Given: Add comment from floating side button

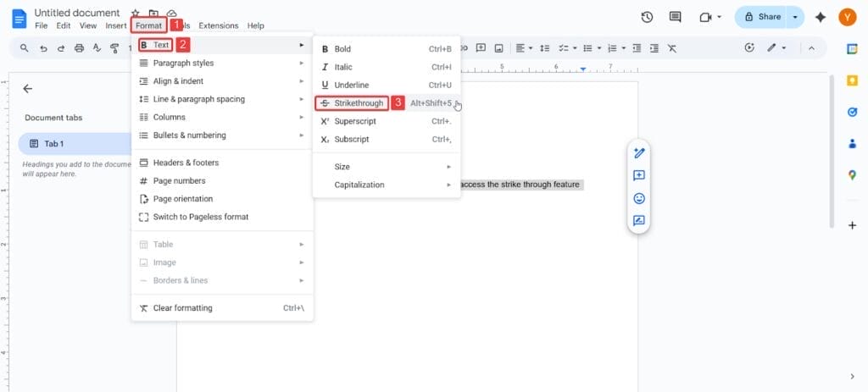Looking at the screenshot, I should [x=639, y=176].
